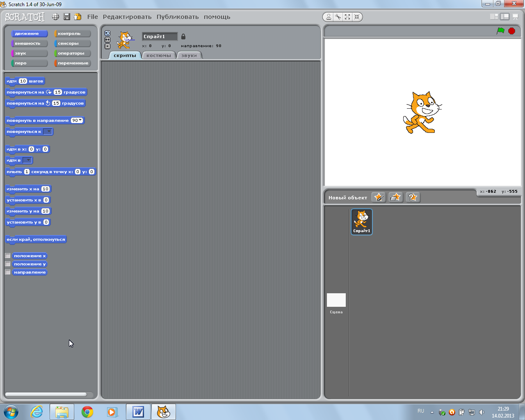Open the Windows Start menu
This screenshot has height=420, width=525.
point(11,412)
